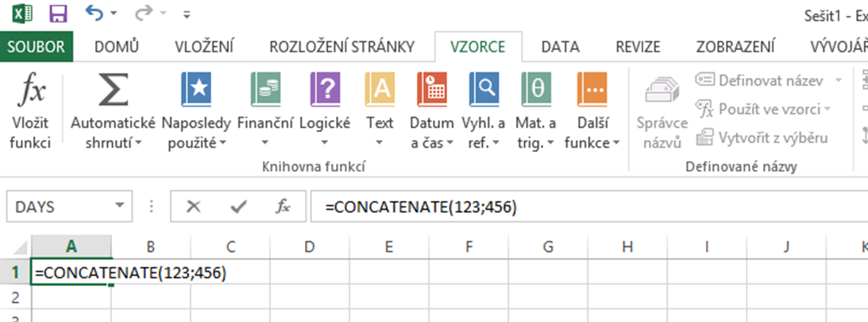Select column E header
The width and height of the screenshot is (868, 322).
[389, 246]
